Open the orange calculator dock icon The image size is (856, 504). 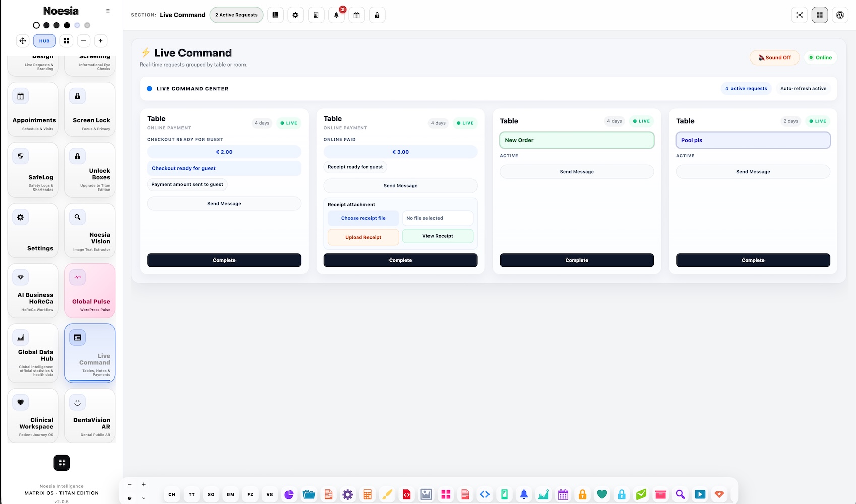[x=368, y=494]
